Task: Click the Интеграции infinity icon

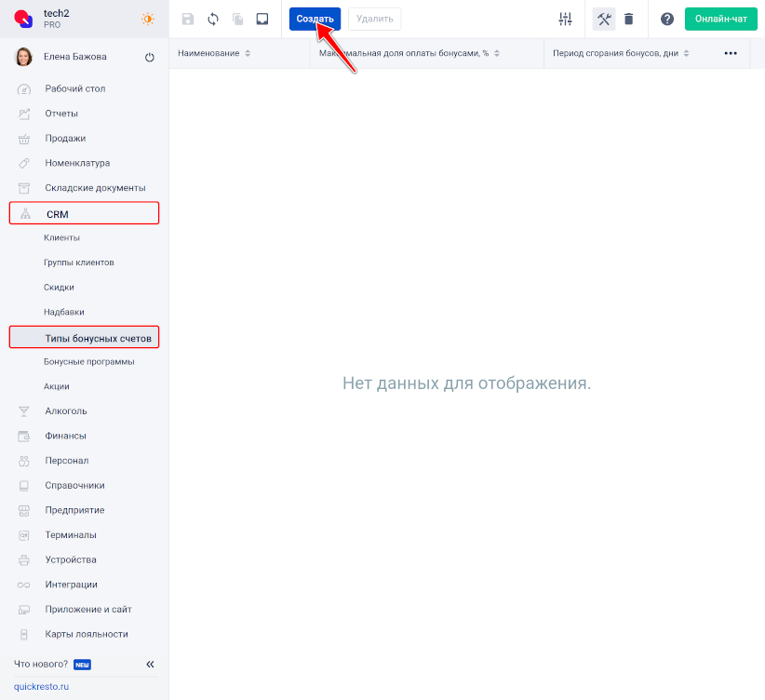Action: point(24,586)
